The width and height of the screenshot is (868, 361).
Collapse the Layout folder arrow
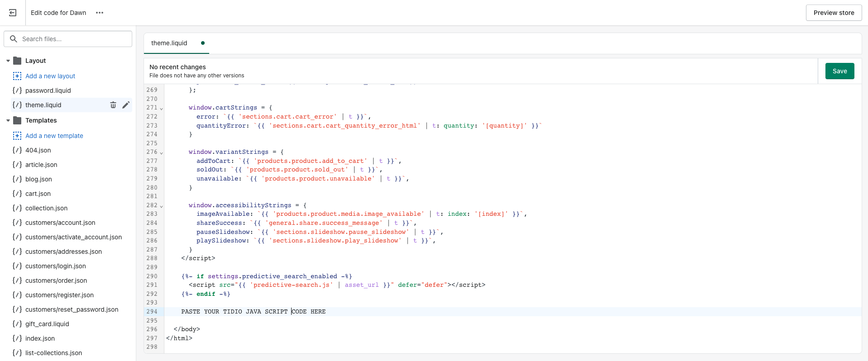(x=8, y=61)
